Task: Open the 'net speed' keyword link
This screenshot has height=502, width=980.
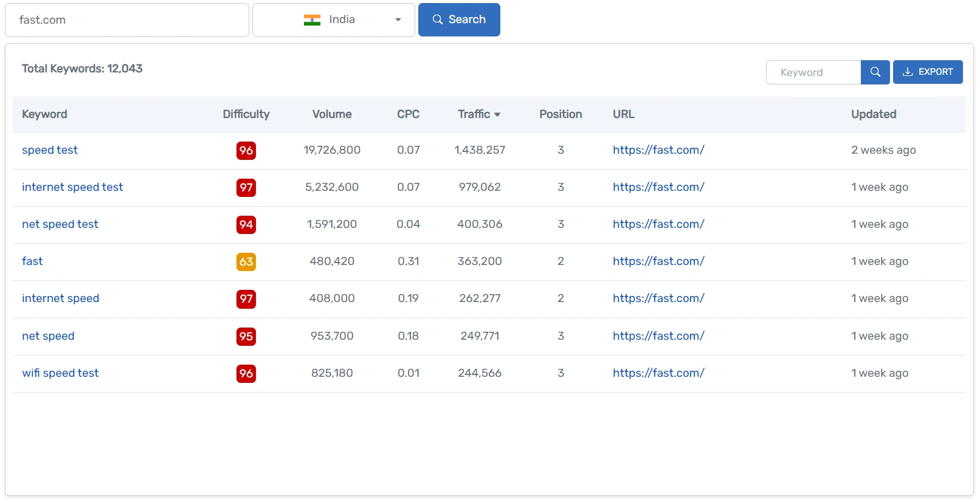Action: pos(48,336)
